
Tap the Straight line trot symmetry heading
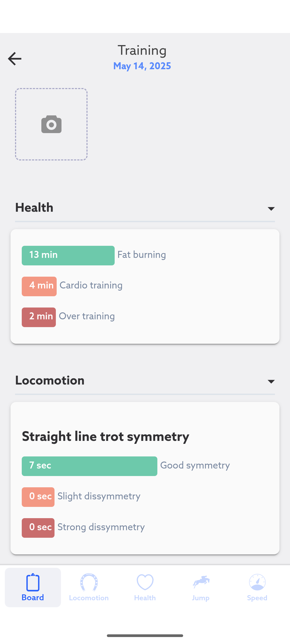[x=106, y=437]
